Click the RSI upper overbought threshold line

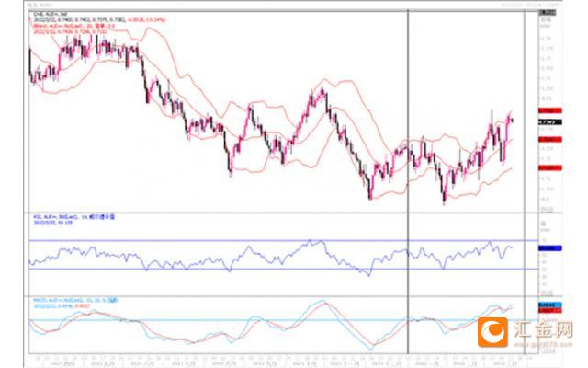pyautogui.click(x=284, y=241)
